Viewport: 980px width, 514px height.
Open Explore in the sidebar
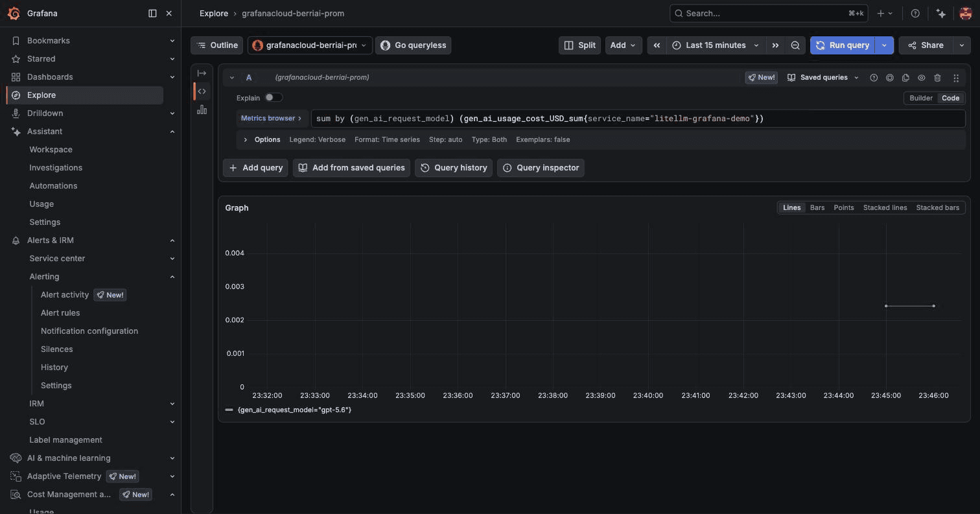[x=84, y=95]
